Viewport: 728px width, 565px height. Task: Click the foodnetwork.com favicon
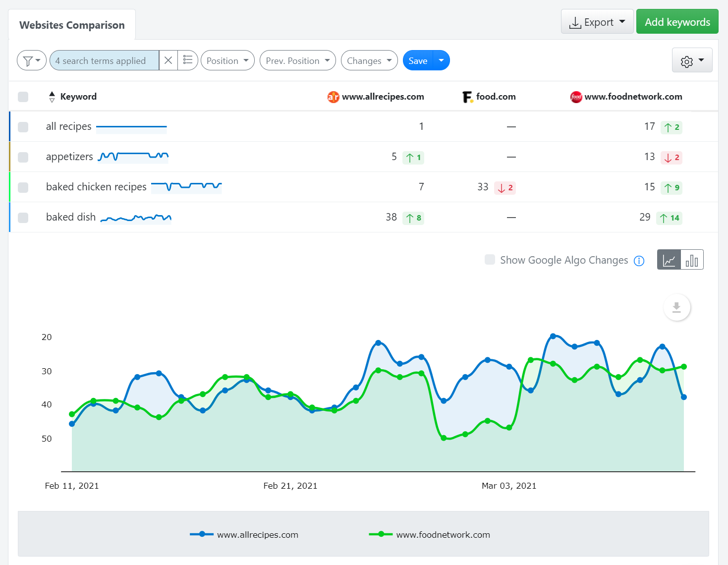pyautogui.click(x=576, y=97)
